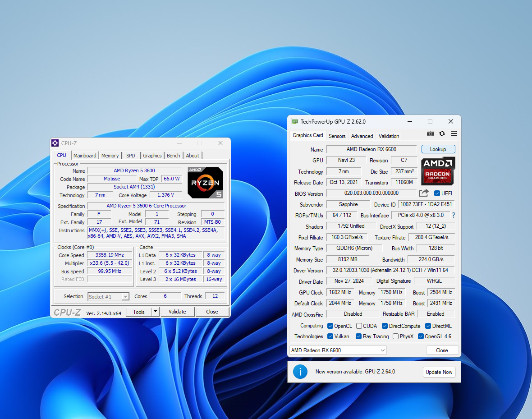This screenshot has width=532, height=419.
Task: Click the Device ID value 1002 73FF - 1DA2 E451
Action: (426, 204)
